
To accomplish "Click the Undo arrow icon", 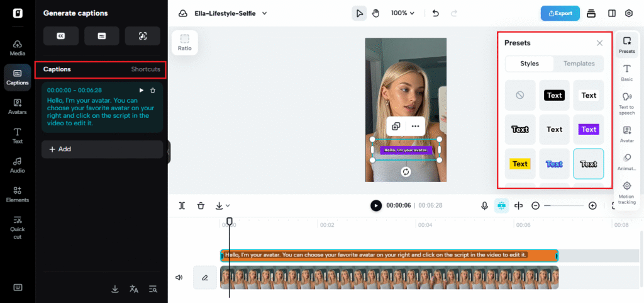I will [x=436, y=13].
